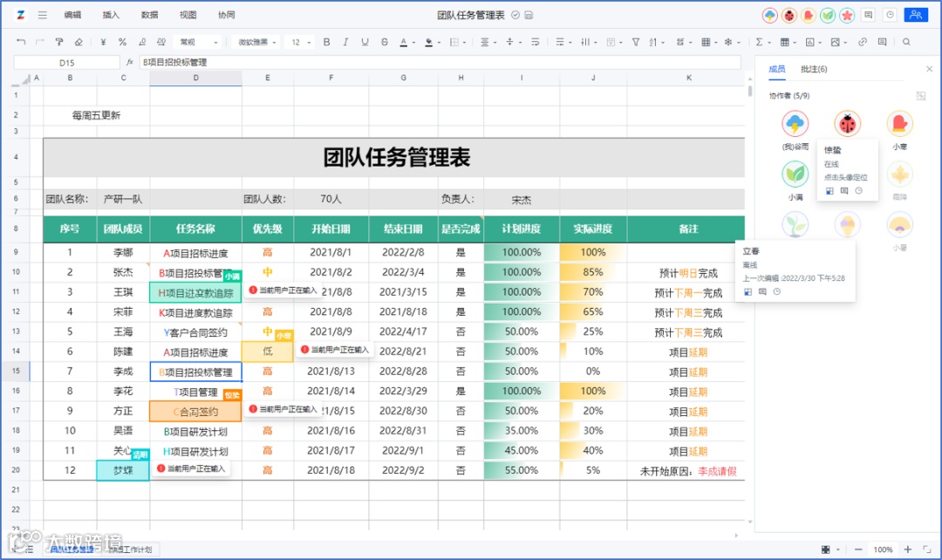Toggle wrap text icon in toolbar
The width and height of the screenshot is (942, 560).
pos(535,42)
